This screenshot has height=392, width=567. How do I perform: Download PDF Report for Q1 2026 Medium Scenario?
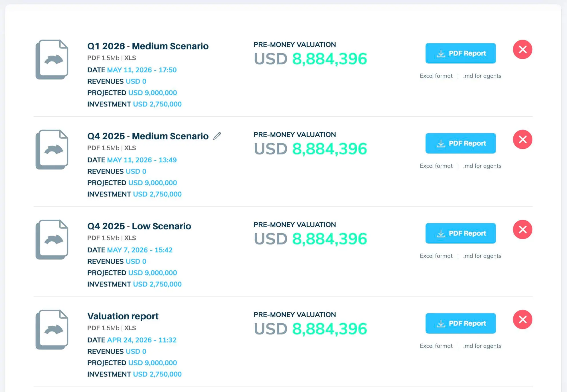click(461, 53)
